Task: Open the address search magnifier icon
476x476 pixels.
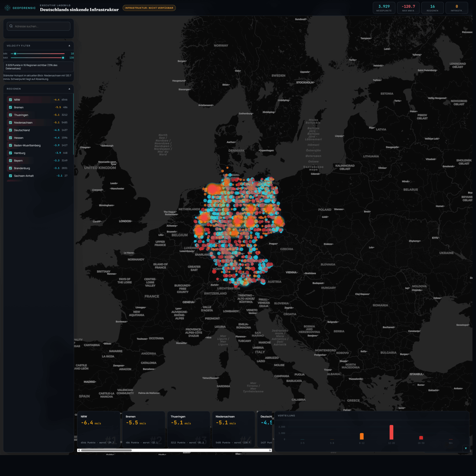Action: [11, 26]
